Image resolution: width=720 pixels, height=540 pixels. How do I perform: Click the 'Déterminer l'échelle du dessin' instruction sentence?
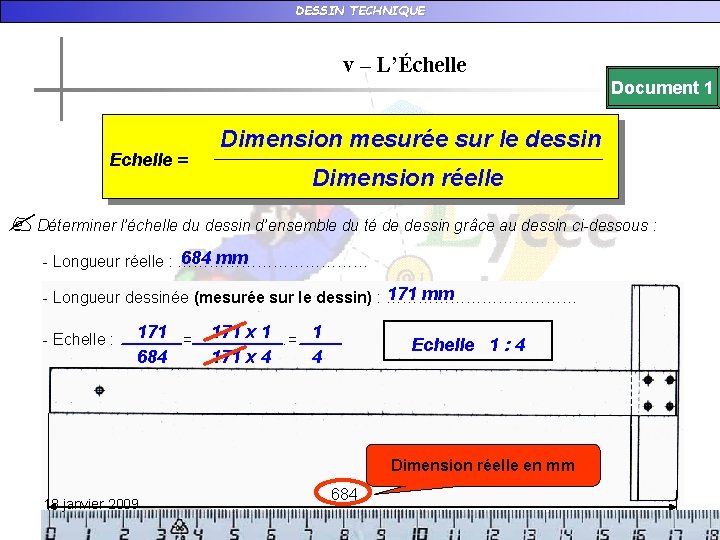(347, 225)
